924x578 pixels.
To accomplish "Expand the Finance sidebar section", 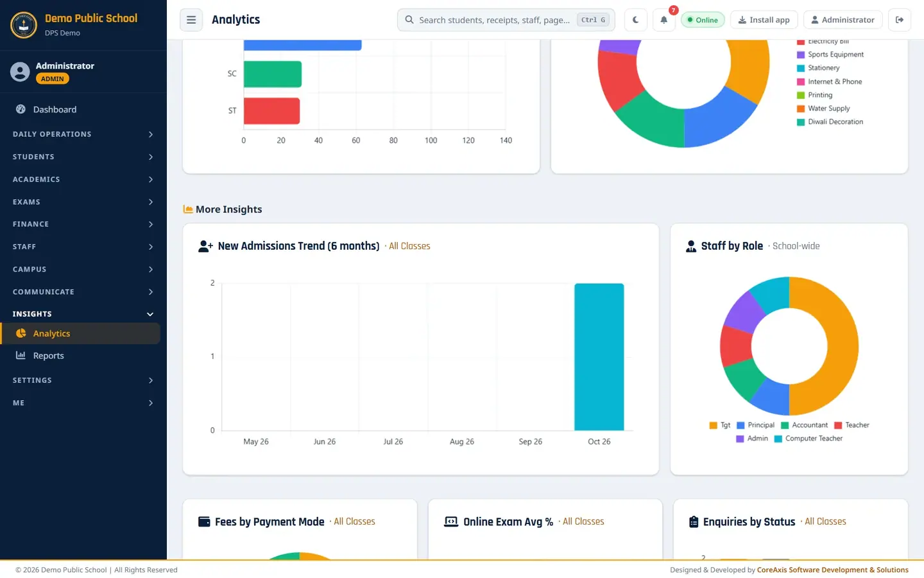I will [x=83, y=224].
